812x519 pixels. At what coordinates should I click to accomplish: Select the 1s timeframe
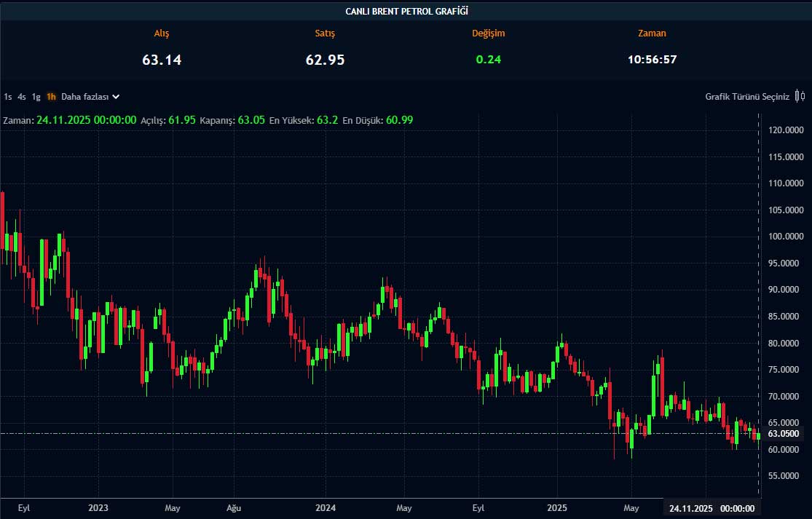(8, 96)
